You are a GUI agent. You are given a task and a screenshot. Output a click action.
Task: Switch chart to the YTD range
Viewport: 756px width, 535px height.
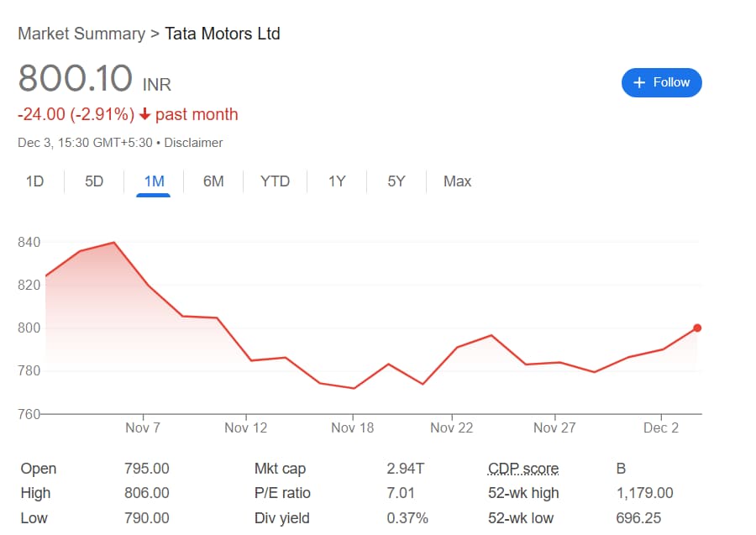click(x=275, y=181)
